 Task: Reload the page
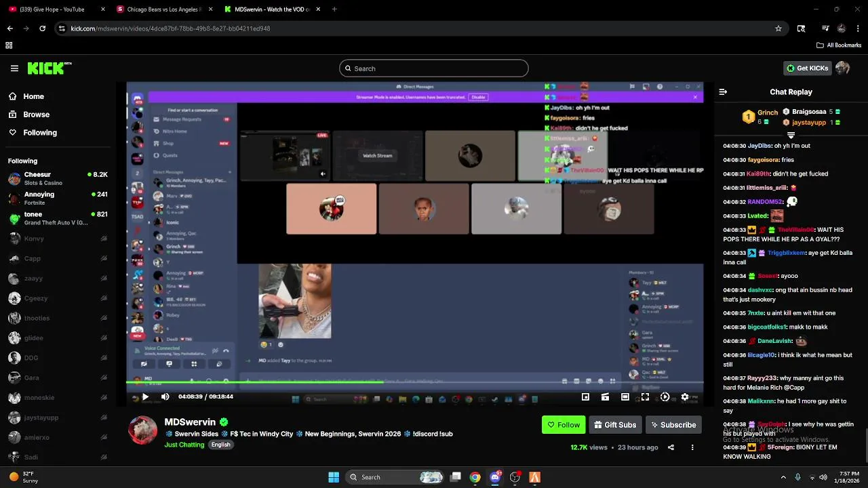pos(42,28)
